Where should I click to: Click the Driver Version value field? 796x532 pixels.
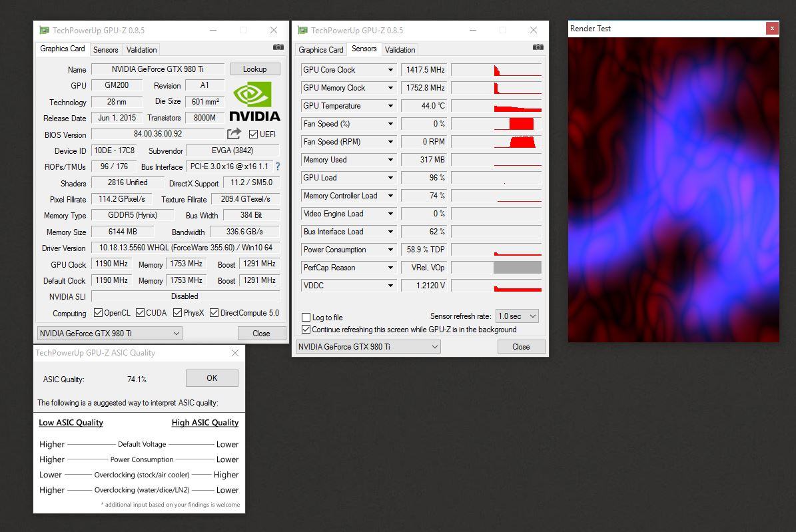click(x=186, y=248)
